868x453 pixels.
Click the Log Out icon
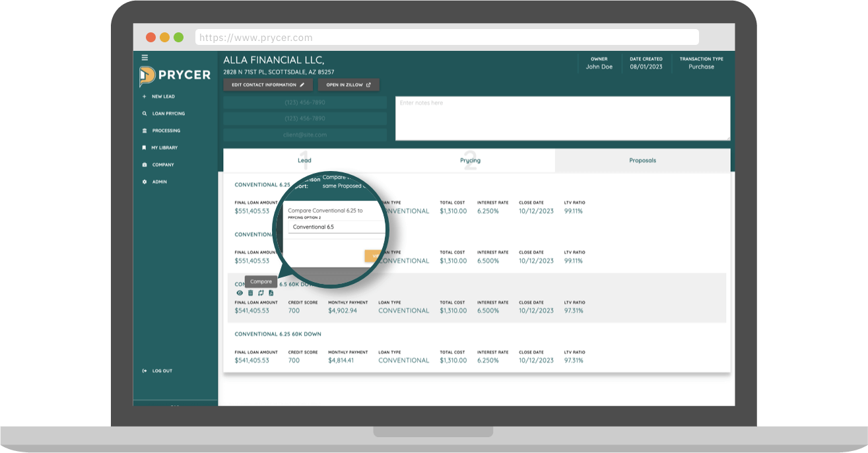tap(145, 371)
